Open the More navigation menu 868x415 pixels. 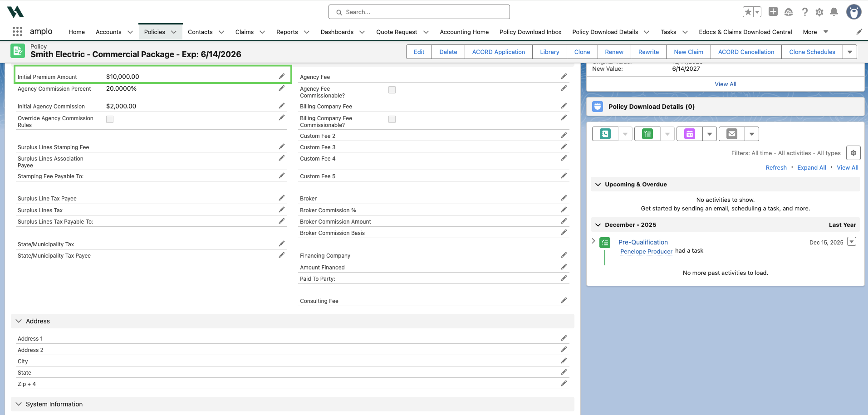(x=815, y=32)
